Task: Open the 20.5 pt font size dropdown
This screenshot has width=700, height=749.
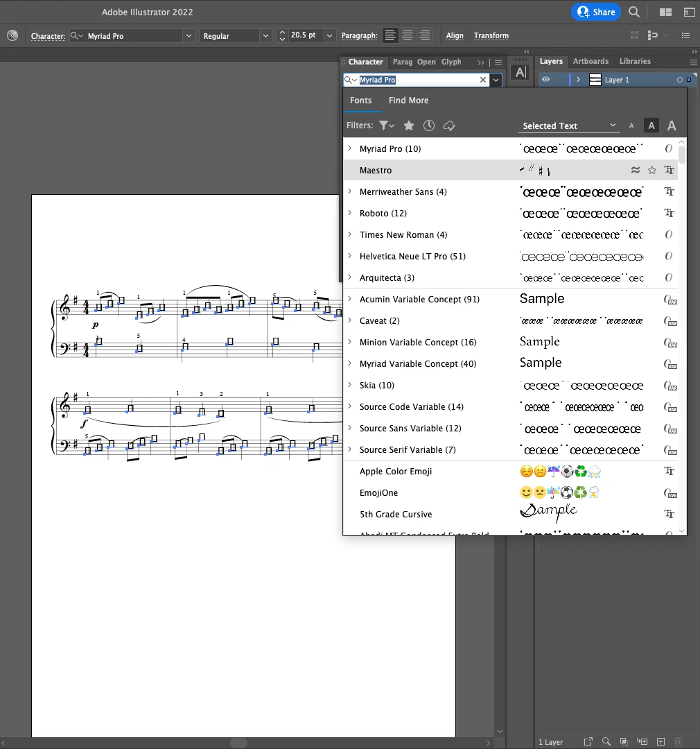Action: (329, 36)
